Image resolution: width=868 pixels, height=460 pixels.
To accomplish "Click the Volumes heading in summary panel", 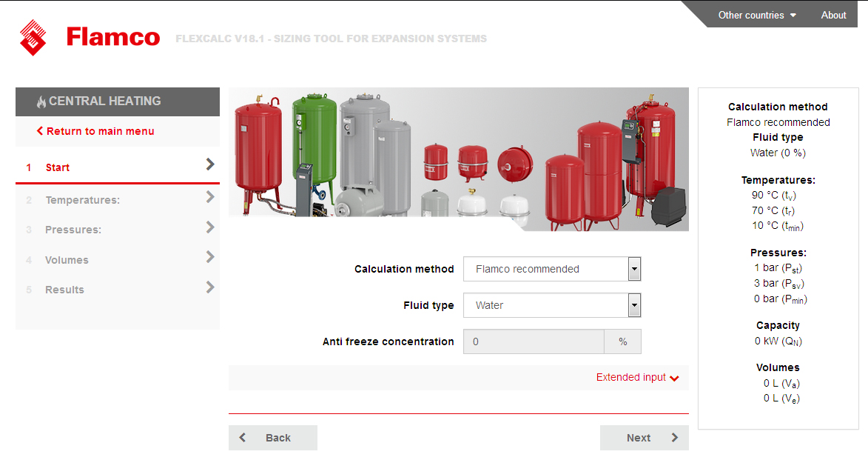I will tap(778, 367).
